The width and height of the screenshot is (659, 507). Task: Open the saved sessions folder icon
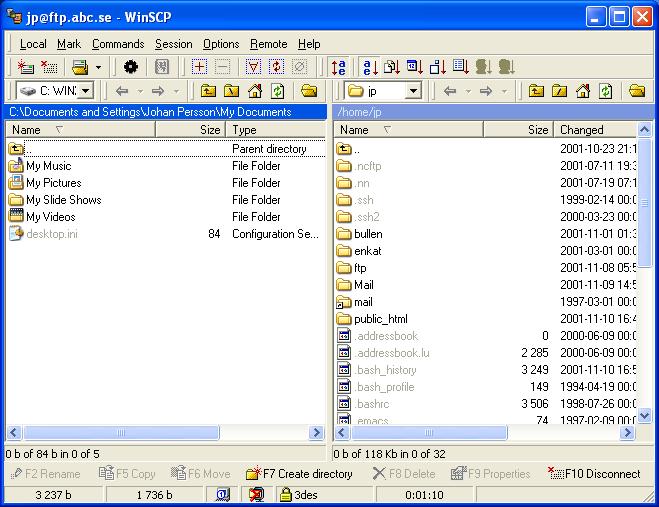(80, 67)
